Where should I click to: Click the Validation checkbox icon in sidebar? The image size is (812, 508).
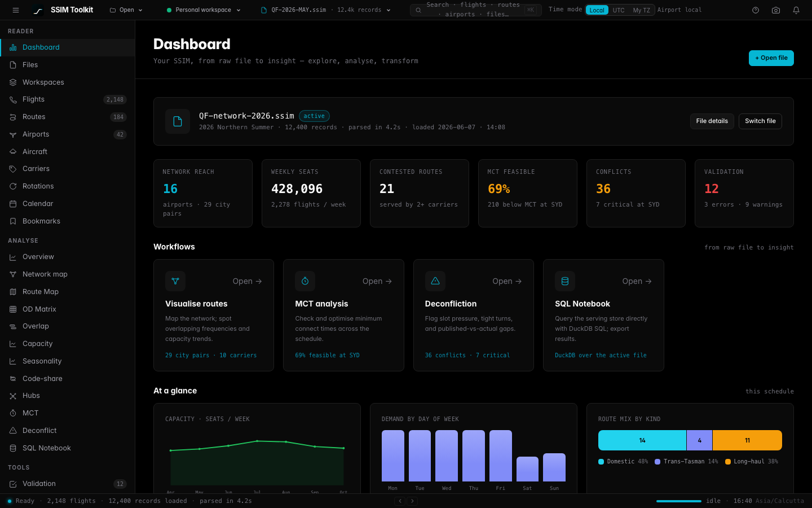tap(13, 484)
